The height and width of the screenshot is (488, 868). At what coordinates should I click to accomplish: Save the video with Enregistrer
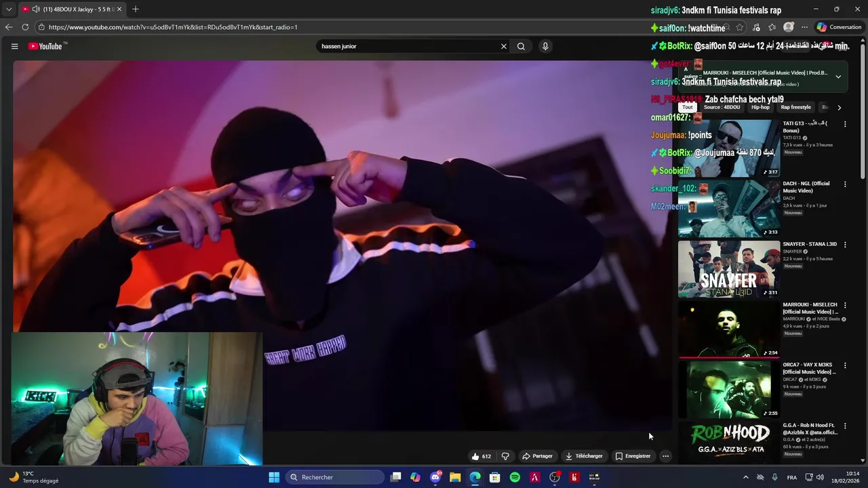point(633,456)
